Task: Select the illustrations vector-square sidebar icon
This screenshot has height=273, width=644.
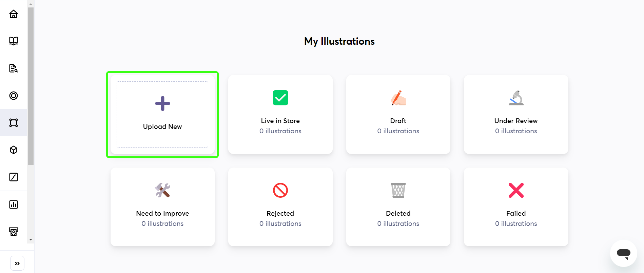Action: 14,123
